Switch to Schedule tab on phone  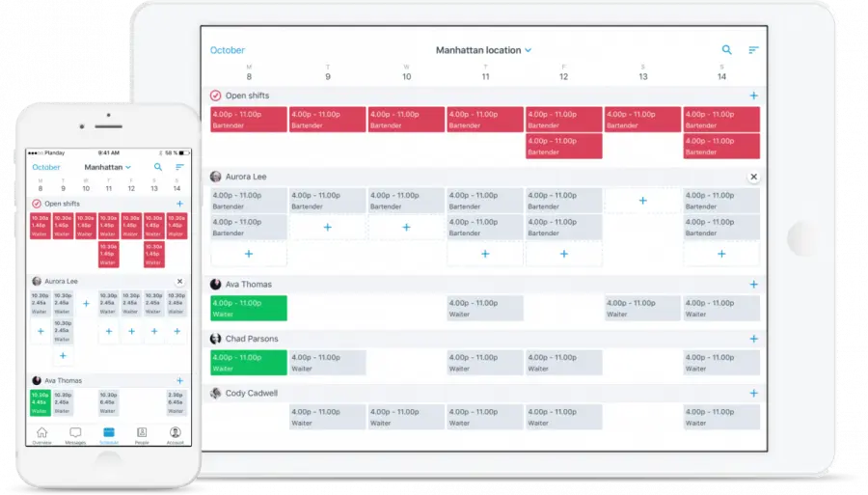(108, 435)
